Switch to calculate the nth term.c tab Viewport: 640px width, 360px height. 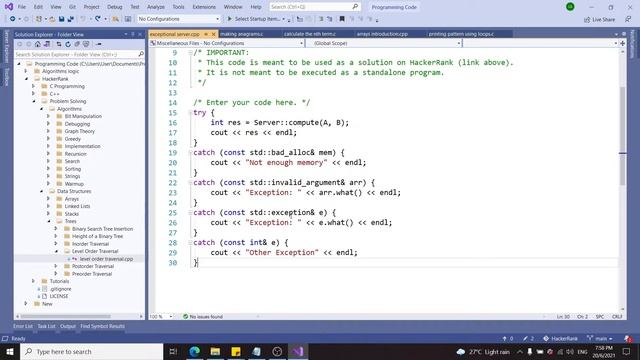click(310, 34)
